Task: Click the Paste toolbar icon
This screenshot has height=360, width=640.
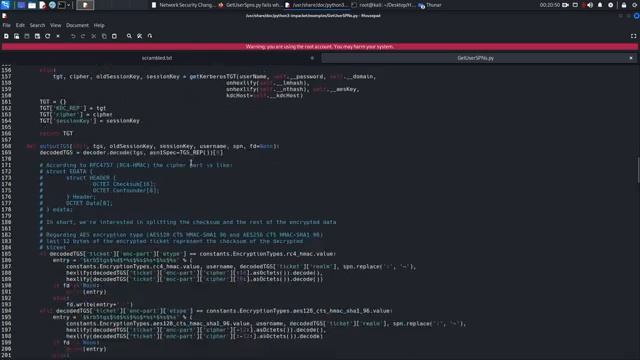Action: click(x=114, y=36)
